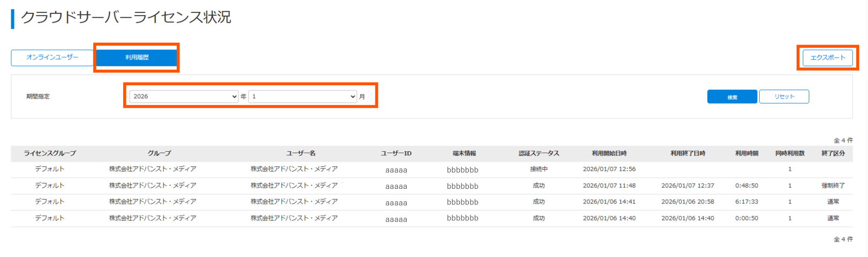
Task: Select the 利用履歴 tab
Action: pos(137,57)
